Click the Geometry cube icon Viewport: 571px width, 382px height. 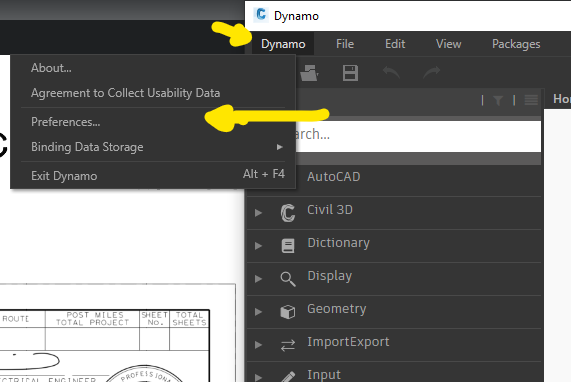point(288,312)
